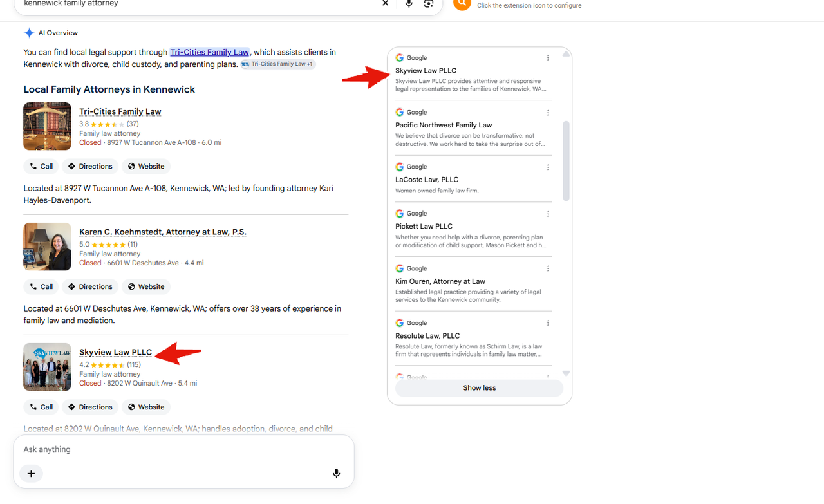
Task: Click the microphone icon in the Ask anything box
Action: tap(336, 474)
